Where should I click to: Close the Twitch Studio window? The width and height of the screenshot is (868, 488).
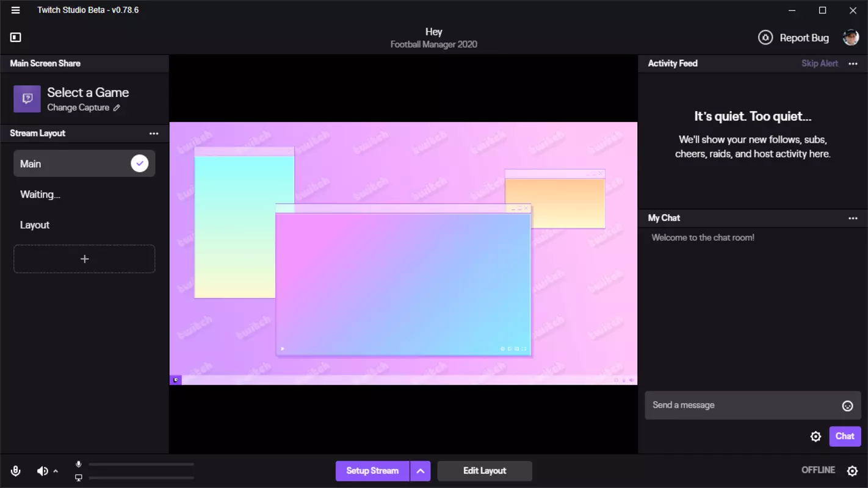[x=853, y=10]
